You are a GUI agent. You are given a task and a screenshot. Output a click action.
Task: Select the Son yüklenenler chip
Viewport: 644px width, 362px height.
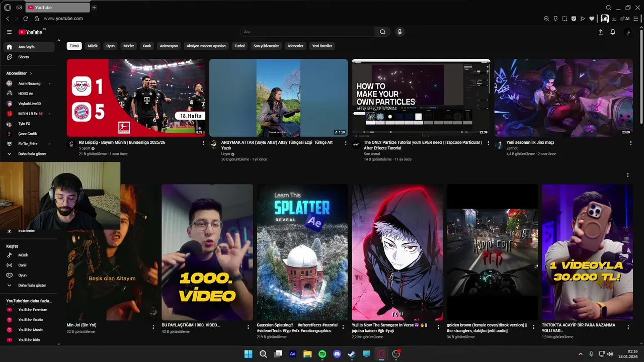tap(266, 46)
